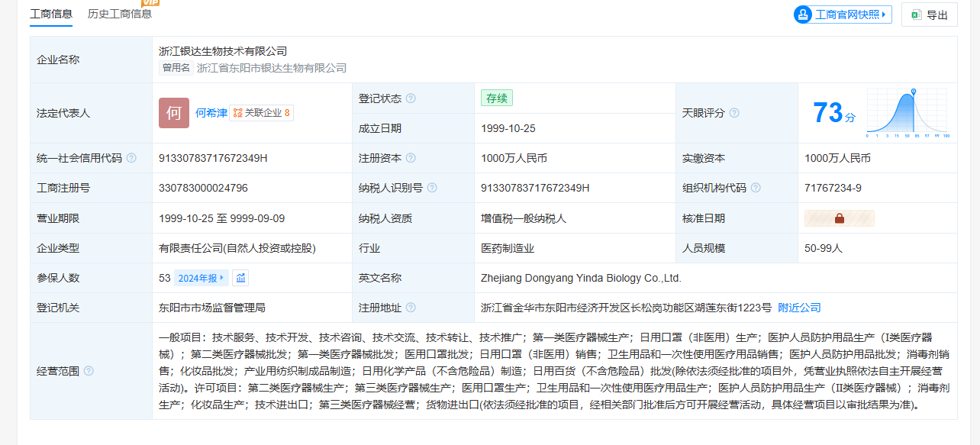Click the 纳税人识别号 value
This screenshot has width=980, height=445.
[535, 188]
